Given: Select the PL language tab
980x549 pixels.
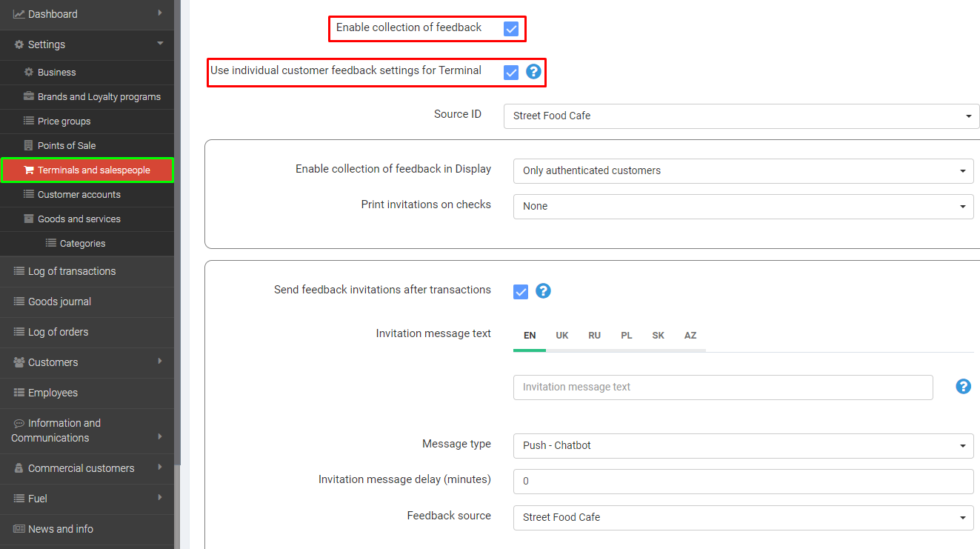Looking at the screenshot, I should (x=627, y=336).
